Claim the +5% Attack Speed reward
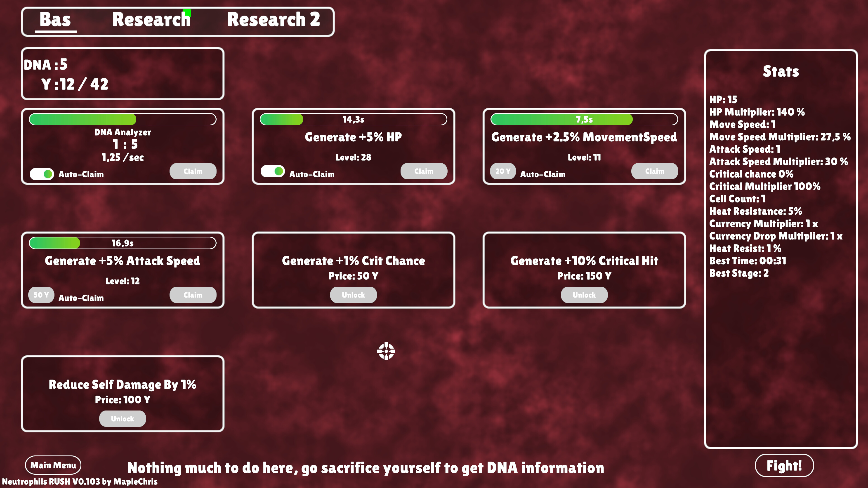This screenshot has height=488, width=868. point(193,295)
